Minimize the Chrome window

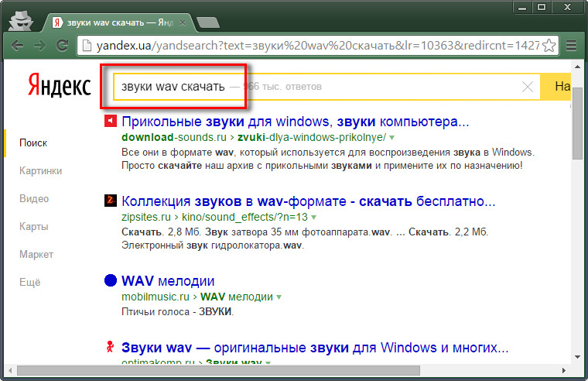pyautogui.click(x=522, y=7)
